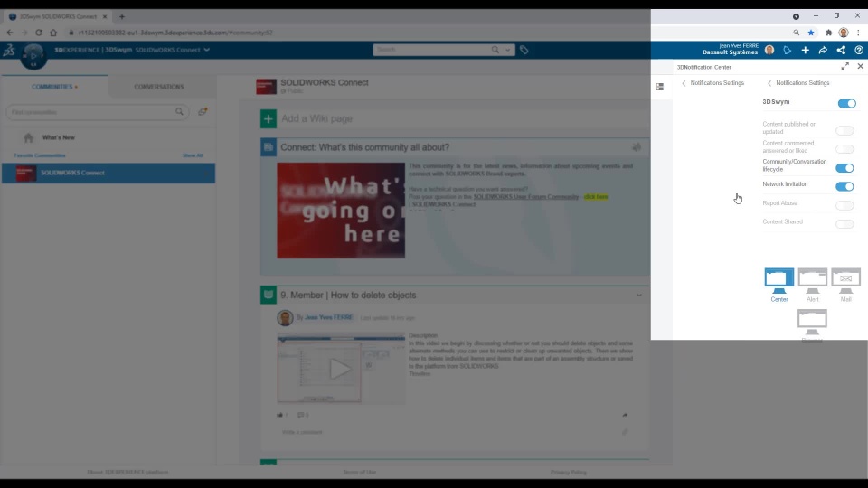Select the Browser notification channel
The height and width of the screenshot is (488, 868).
(x=812, y=326)
